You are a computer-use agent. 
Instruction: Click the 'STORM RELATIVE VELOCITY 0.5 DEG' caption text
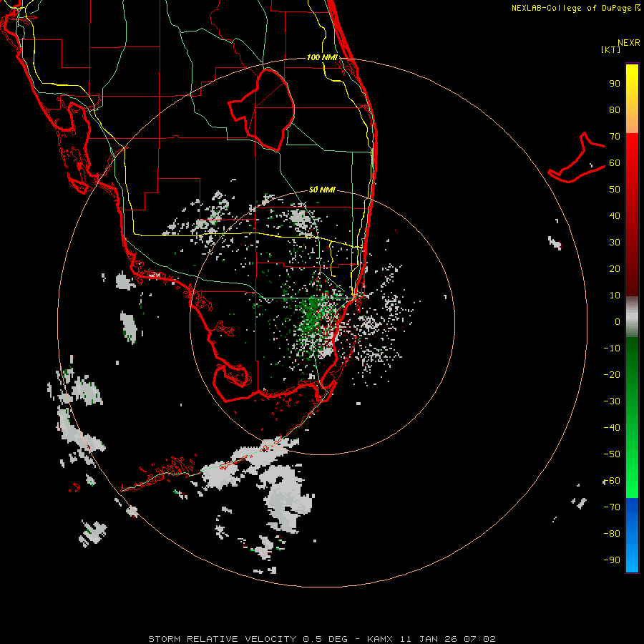tap(248, 639)
